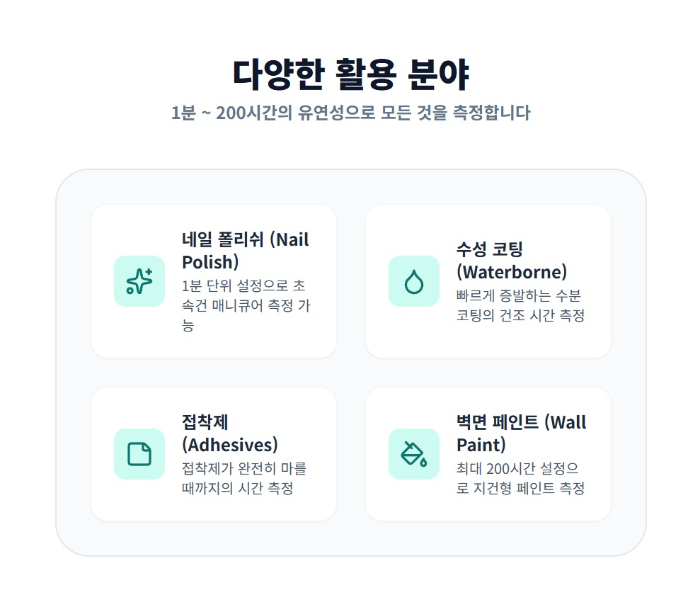The height and width of the screenshot is (612, 700).
Task: Select the 접착제 (Adhesives) heading
Action: 229,433
